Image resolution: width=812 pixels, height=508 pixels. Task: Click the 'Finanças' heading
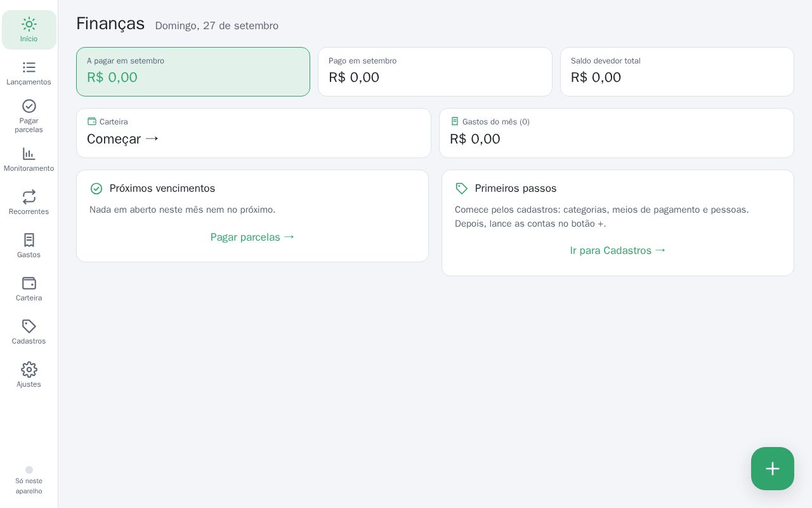tap(110, 23)
